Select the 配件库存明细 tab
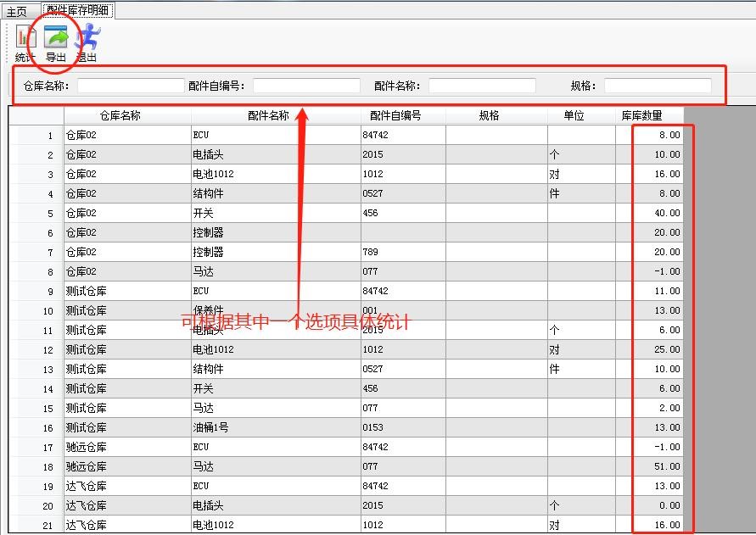This screenshot has height=535, width=756. click(x=77, y=10)
